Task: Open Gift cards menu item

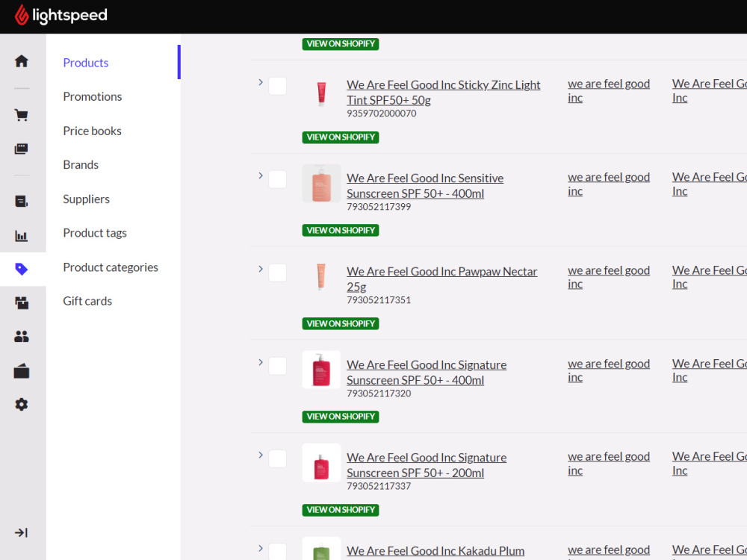Action: [87, 301]
